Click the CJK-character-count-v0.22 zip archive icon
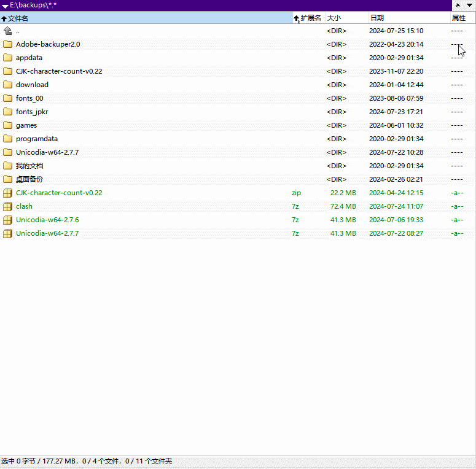The image size is (476, 469). pyautogui.click(x=7, y=193)
